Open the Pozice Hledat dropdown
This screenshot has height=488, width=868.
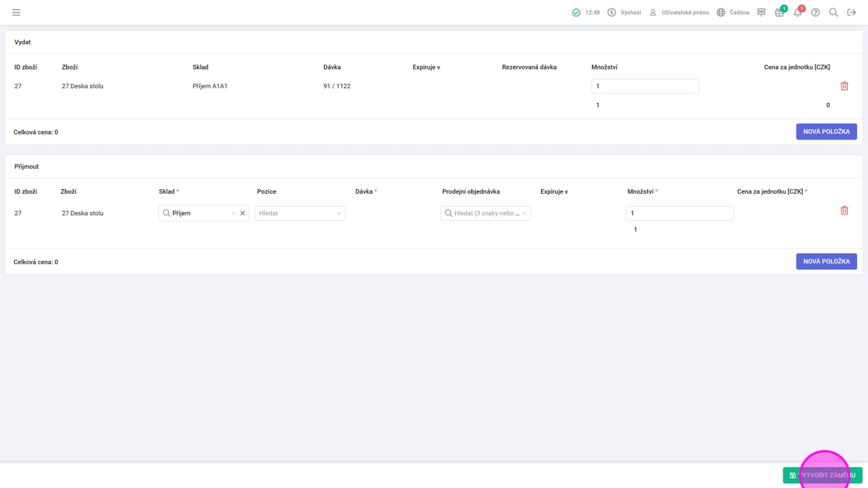click(x=299, y=213)
